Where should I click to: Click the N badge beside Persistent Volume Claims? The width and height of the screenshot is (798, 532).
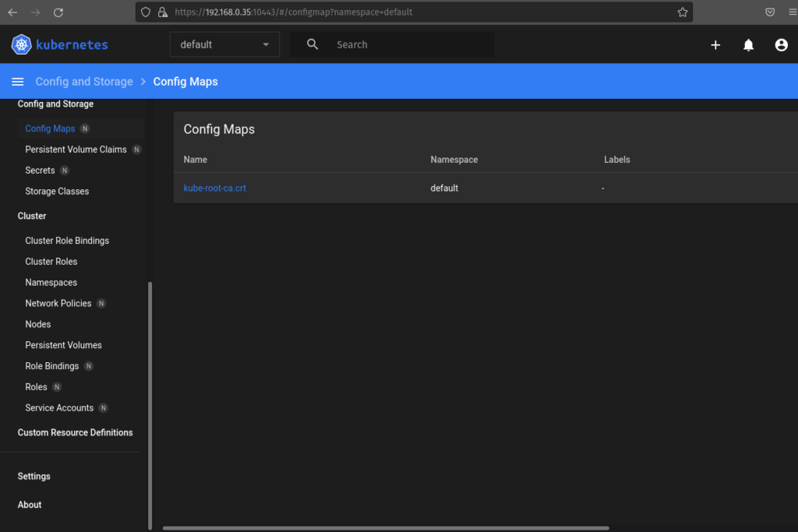[136, 150]
